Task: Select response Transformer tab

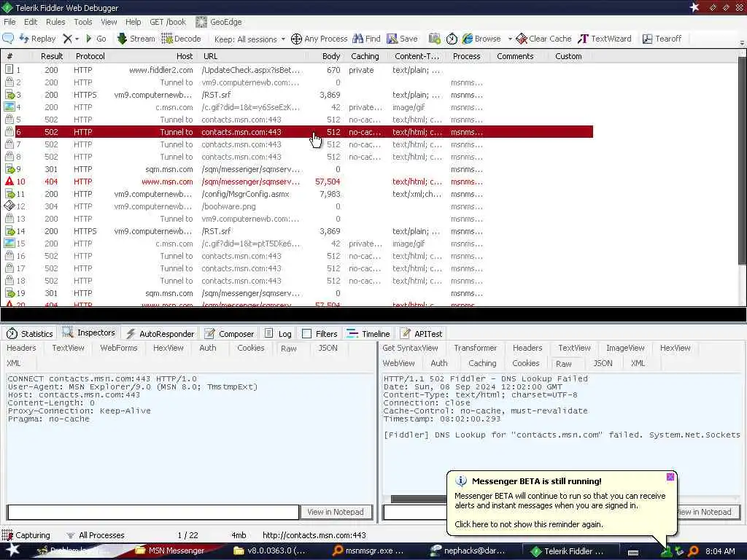Action: coord(476,348)
